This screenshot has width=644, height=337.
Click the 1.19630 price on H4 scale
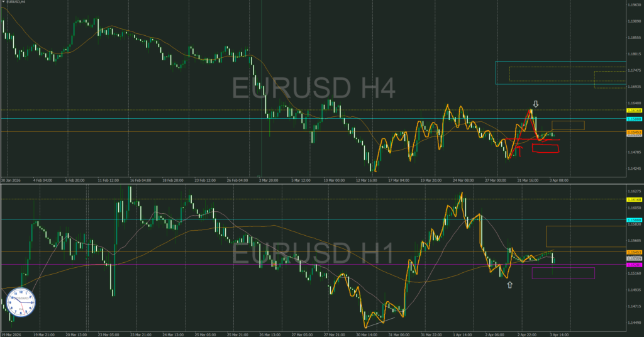point(633,5)
